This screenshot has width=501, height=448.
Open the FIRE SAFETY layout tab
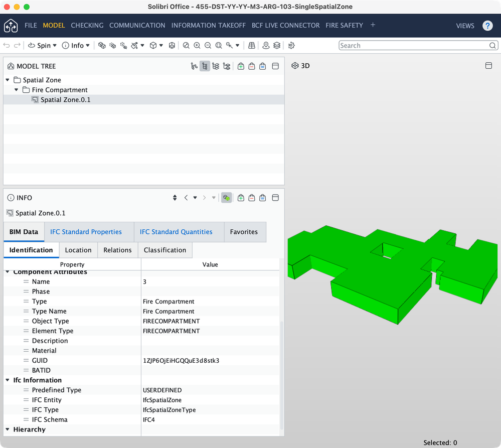(x=344, y=25)
